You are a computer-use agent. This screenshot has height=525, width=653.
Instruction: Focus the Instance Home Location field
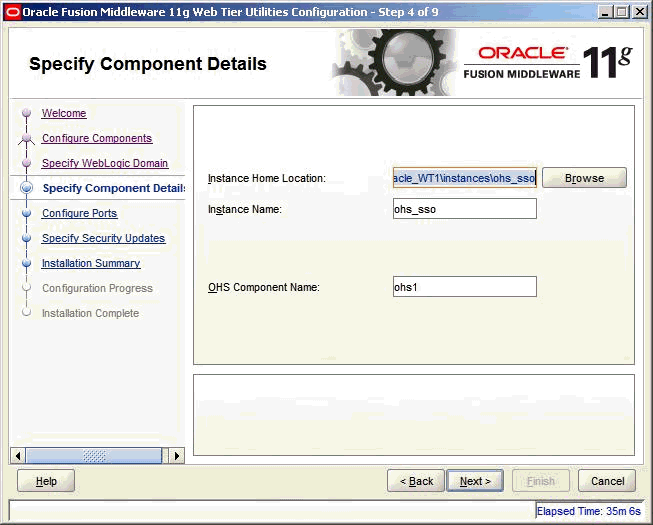coord(465,178)
